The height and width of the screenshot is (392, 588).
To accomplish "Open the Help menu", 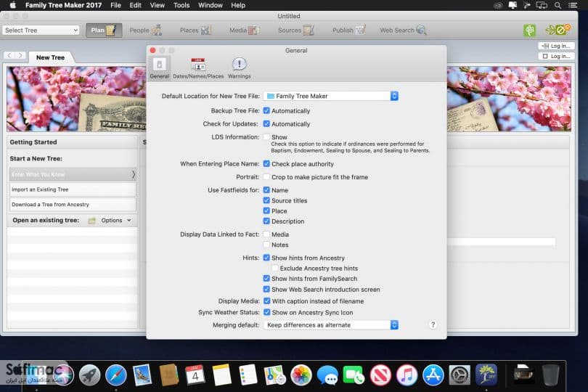I will 238,5.
